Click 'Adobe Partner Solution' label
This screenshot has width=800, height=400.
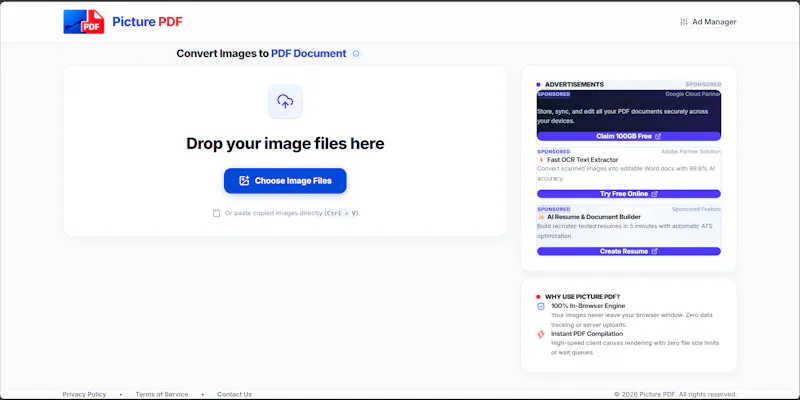[691, 152]
